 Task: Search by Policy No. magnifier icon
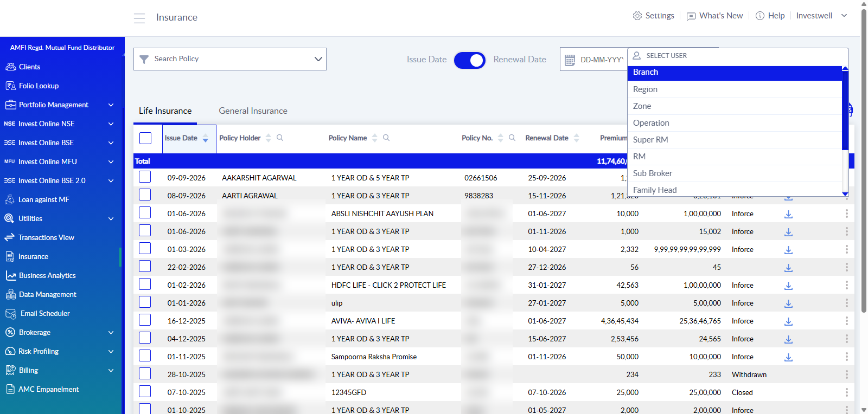(x=512, y=138)
